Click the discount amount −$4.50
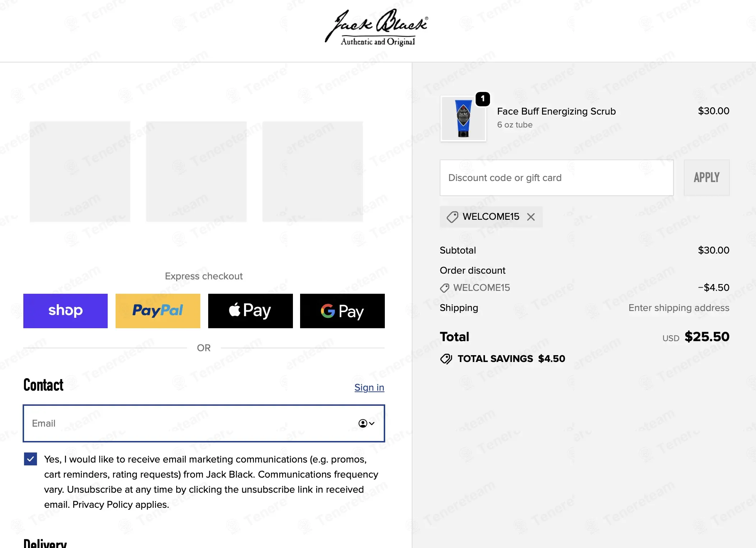756x548 pixels. 714,288
